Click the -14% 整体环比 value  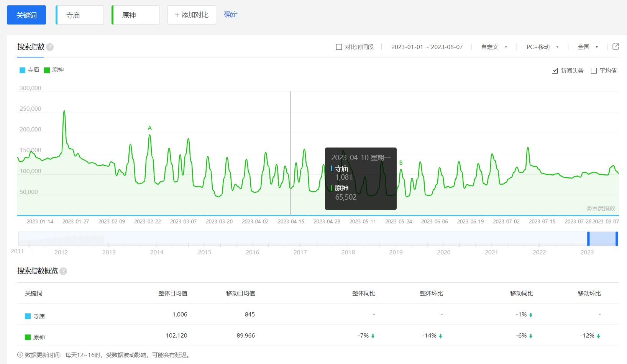tap(432, 336)
